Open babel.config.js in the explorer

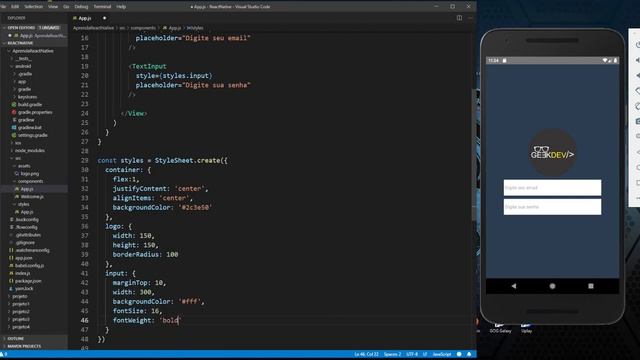point(29,265)
